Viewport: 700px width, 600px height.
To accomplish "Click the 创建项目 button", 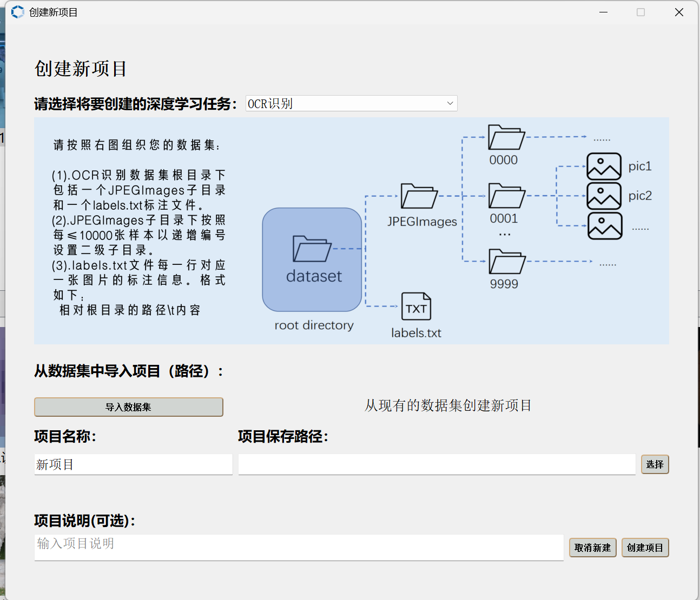I will [645, 548].
